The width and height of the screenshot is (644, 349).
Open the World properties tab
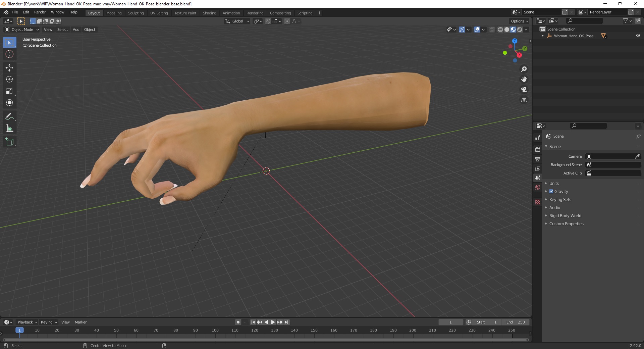point(538,187)
